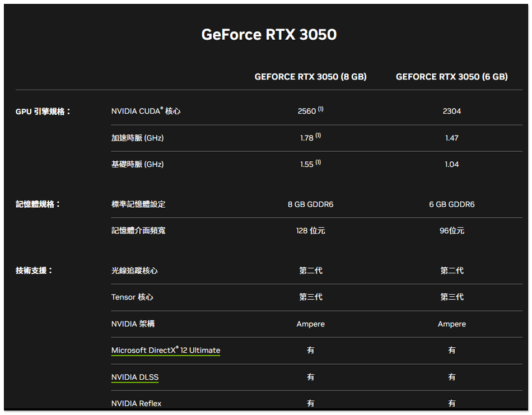
Task: Select the GEFORCE RTX 3050 (8 GB) column header
Action: 310,77
